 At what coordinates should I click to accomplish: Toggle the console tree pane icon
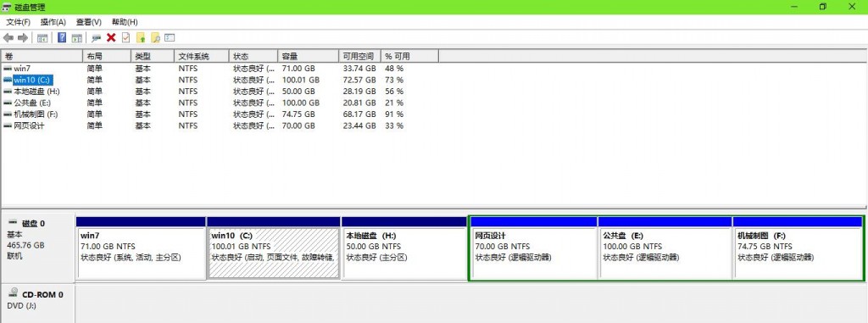coord(42,37)
